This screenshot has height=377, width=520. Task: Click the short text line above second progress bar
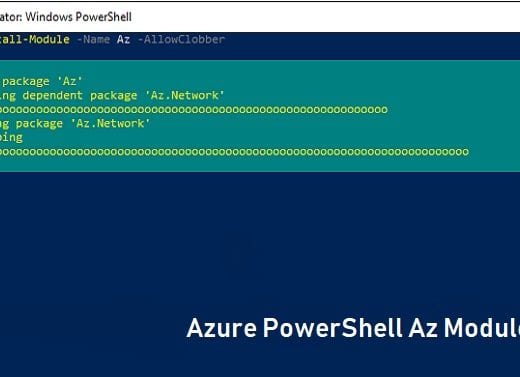(11, 138)
